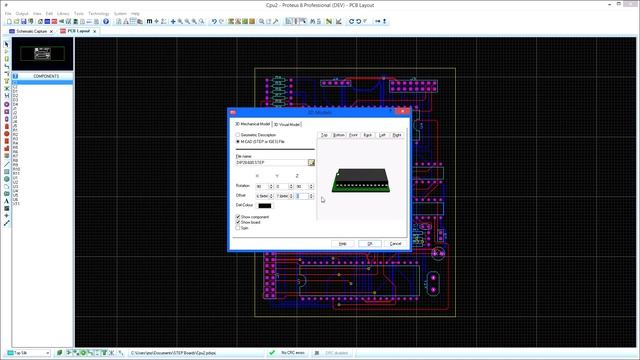Click the rotate anticlockwise toolbar icon
The image size is (640, 360).
(x=358, y=21)
